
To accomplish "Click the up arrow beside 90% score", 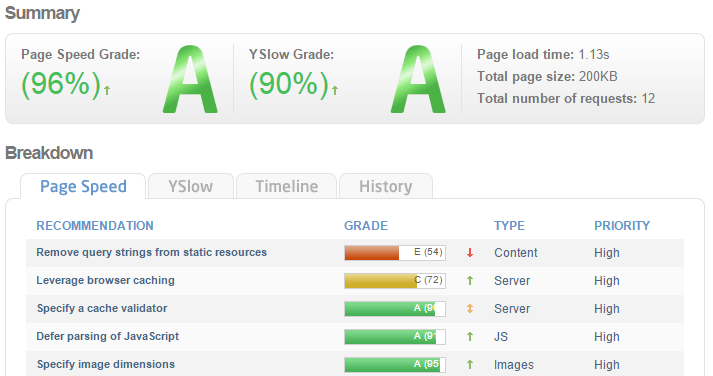I will (x=335, y=90).
